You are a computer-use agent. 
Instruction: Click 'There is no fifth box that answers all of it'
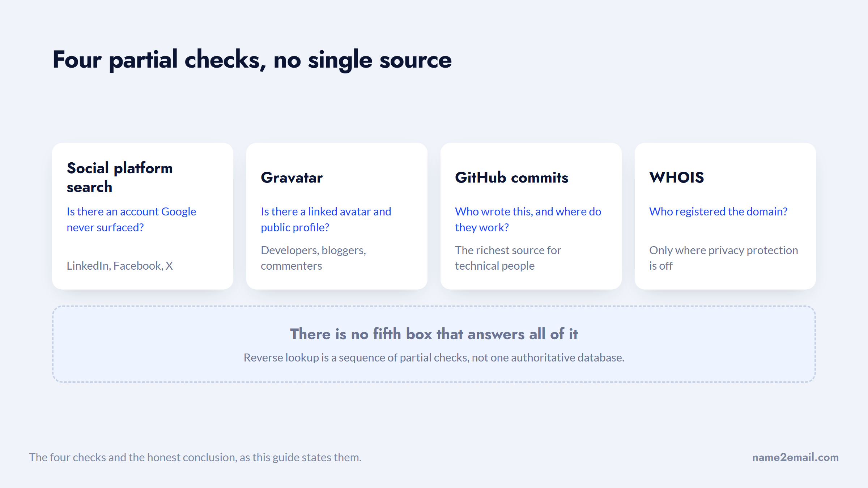pyautogui.click(x=434, y=334)
